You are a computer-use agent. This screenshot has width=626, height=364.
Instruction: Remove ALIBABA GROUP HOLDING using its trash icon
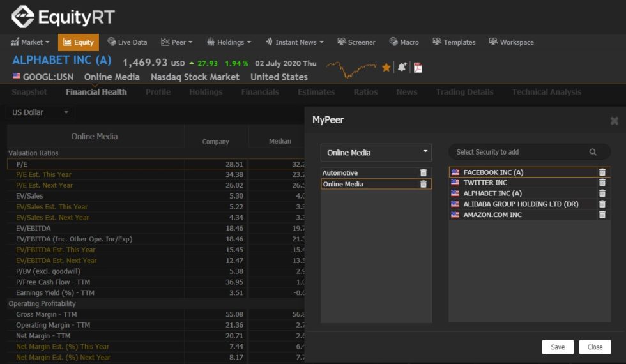point(602,204)
